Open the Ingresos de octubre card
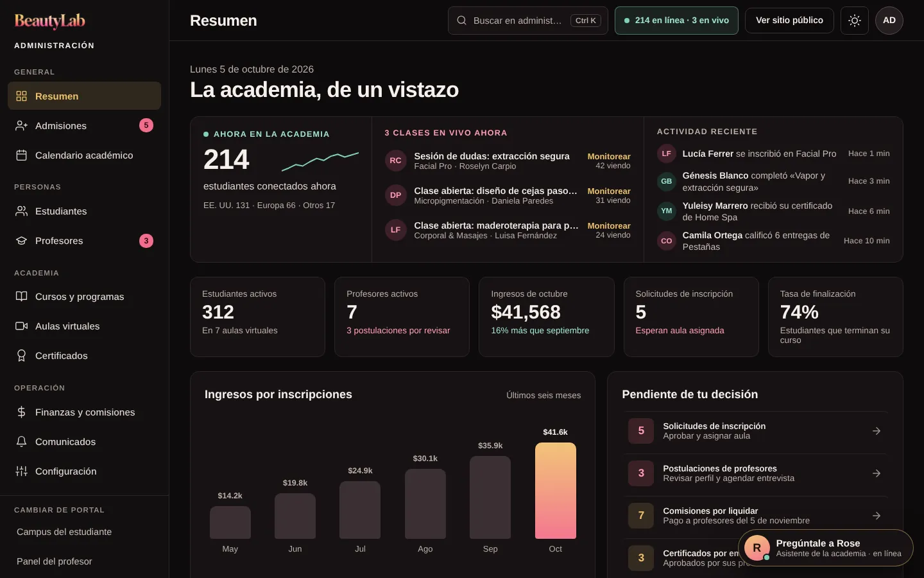The width and height of the screenshot is (924, 578). point(547,317)
